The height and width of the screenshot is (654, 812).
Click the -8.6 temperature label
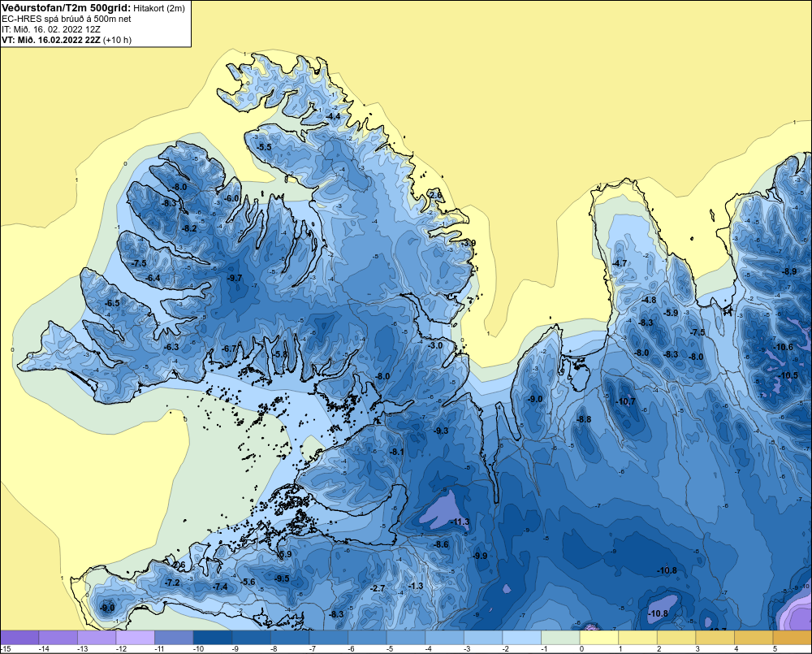tap(441, 544)
